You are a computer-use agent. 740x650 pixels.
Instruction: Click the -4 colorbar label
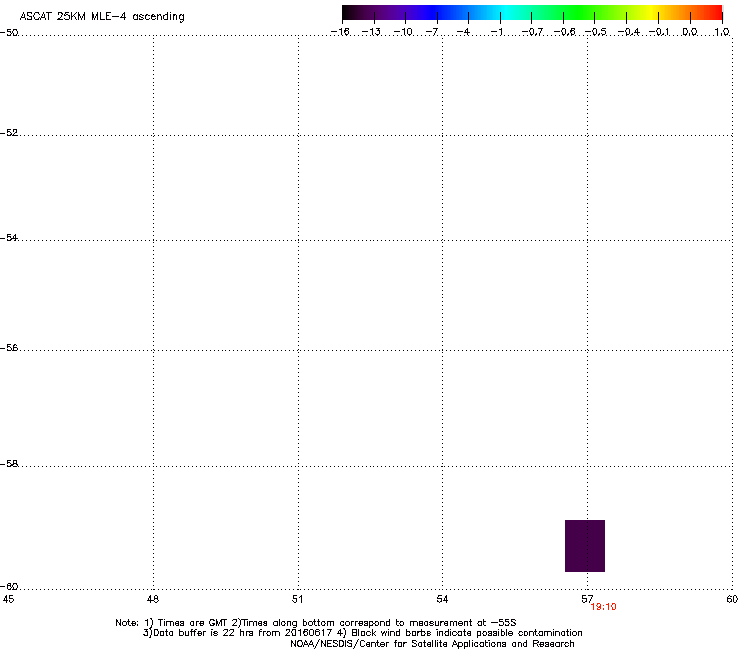463,32
